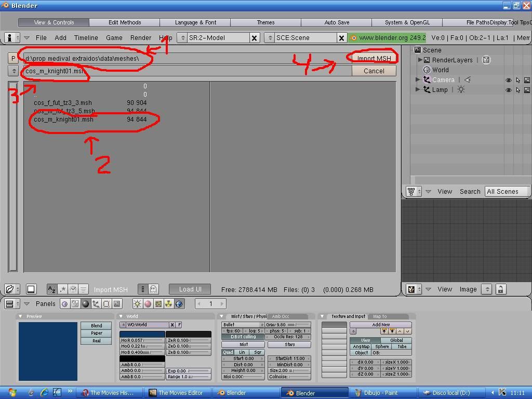The width and height of the screenshot is (532, 399).
Task: Click the Logic context icon in Panels header
Action: (x=65, y=304)
